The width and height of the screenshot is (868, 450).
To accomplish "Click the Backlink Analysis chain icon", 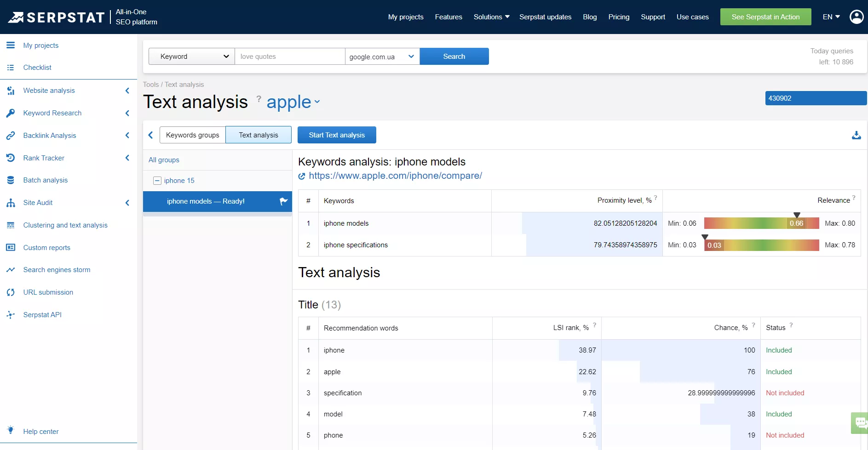I will click(11, 136).
